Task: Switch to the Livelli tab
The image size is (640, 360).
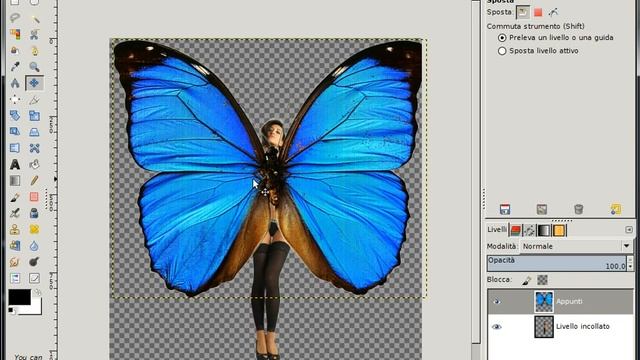Action: pyautogui.click(x=497, y=229)
